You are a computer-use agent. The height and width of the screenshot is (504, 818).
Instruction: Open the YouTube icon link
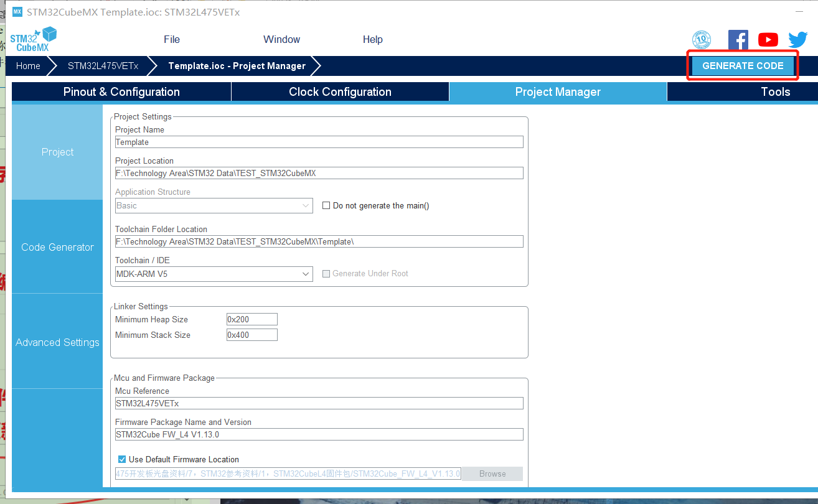(768, 40)
